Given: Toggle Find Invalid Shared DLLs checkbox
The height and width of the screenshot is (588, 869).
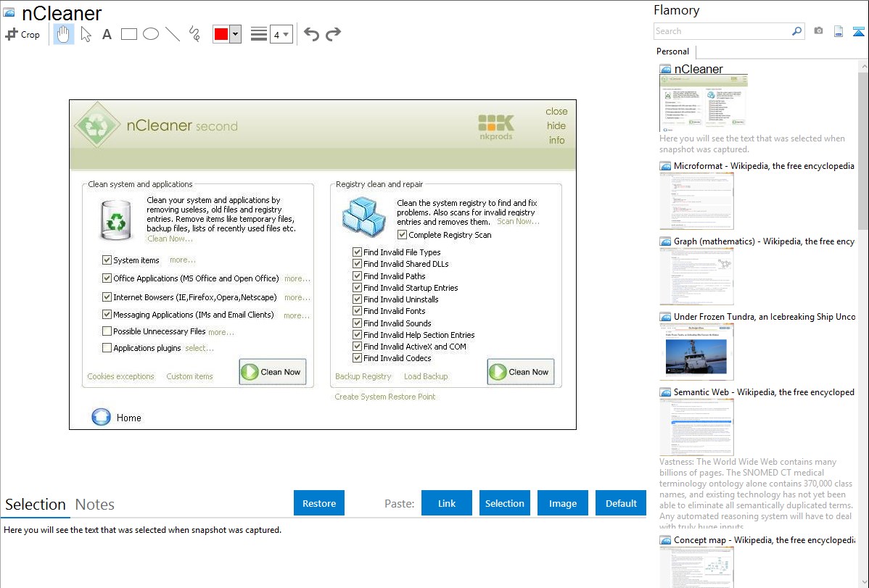Looking at the screenshot, I should pyautogui.click(x=357, y=264).
